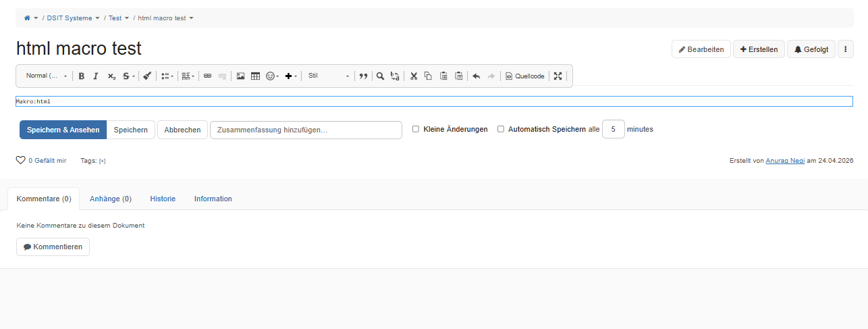
Task: Insert an image via toolbar icon
Action: click(240, 76)
